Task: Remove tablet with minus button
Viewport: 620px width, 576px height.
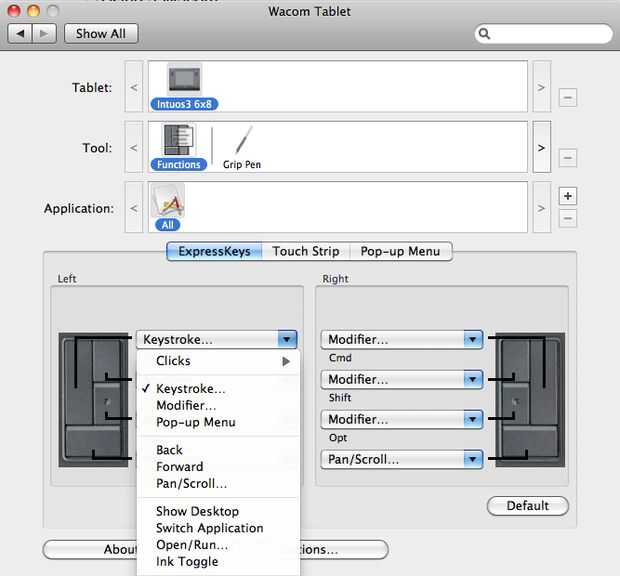Action: pyautogui.click(x=567, y=97)
